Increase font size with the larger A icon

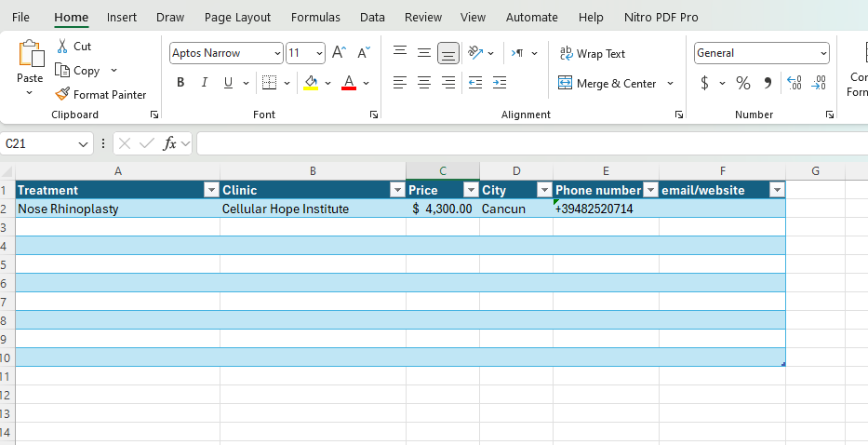click(339, 53)
